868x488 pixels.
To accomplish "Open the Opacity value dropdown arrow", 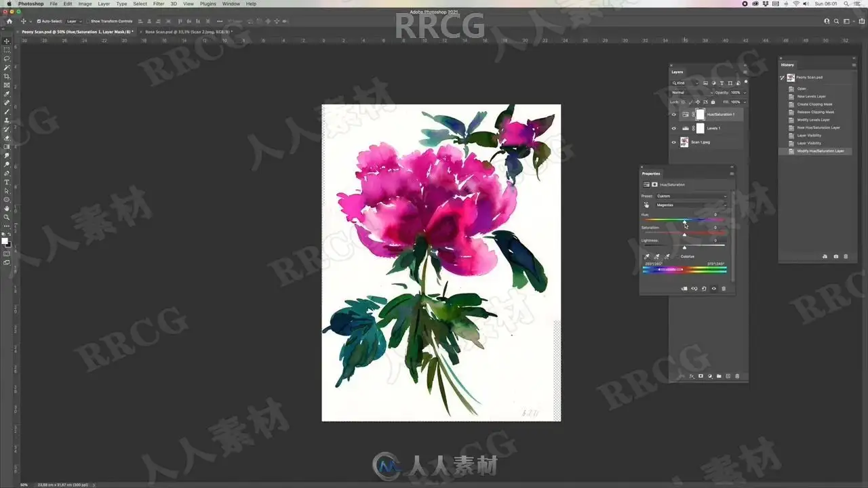I will tap(745, 93).
